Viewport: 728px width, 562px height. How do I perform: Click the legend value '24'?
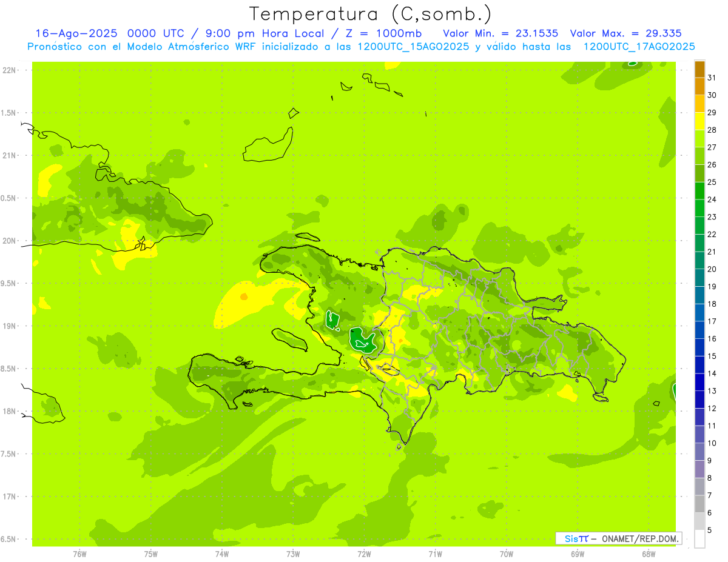coord(712,199)
